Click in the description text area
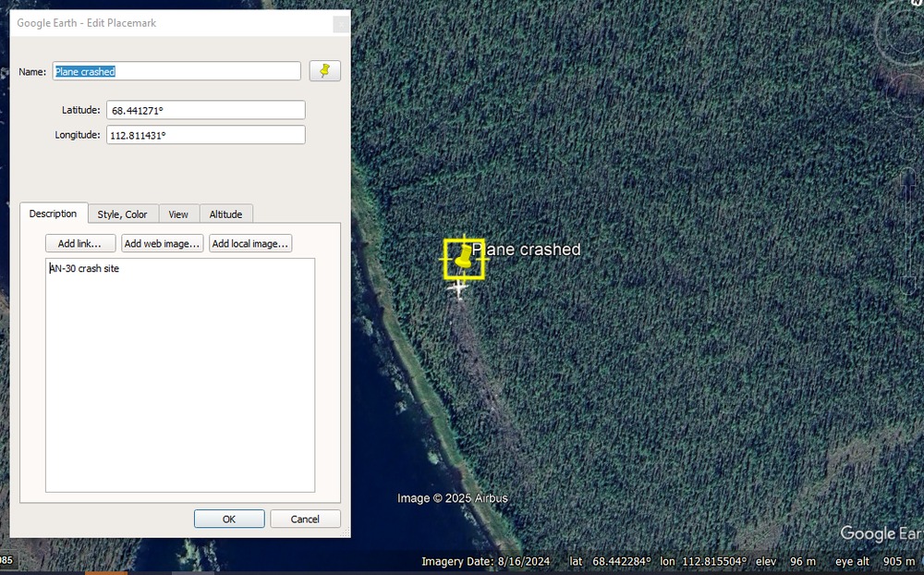The image size is (924, 575). click(x=180, y=375)
